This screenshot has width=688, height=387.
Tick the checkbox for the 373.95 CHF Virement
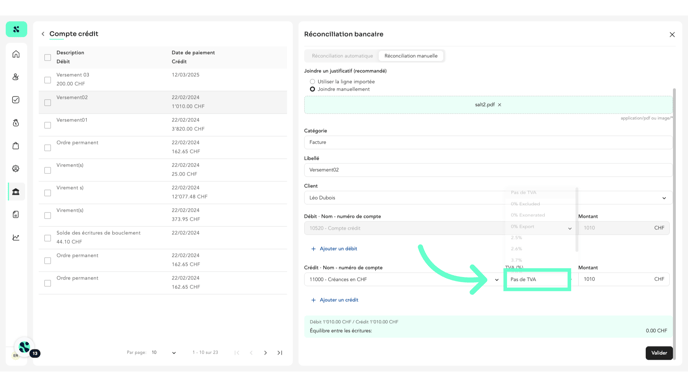tap(47, 215)
